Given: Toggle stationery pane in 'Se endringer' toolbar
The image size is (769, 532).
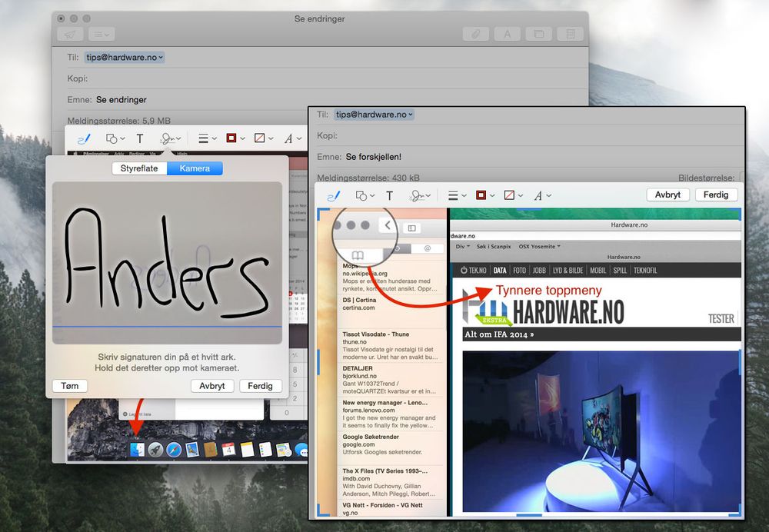Looking at the screenshot, I should 570,34.
